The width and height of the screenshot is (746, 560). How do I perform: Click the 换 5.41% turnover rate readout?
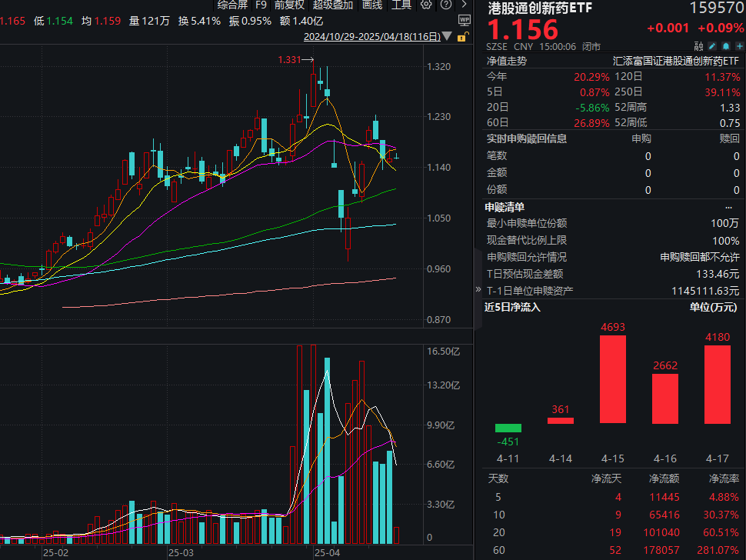point(199,21)
